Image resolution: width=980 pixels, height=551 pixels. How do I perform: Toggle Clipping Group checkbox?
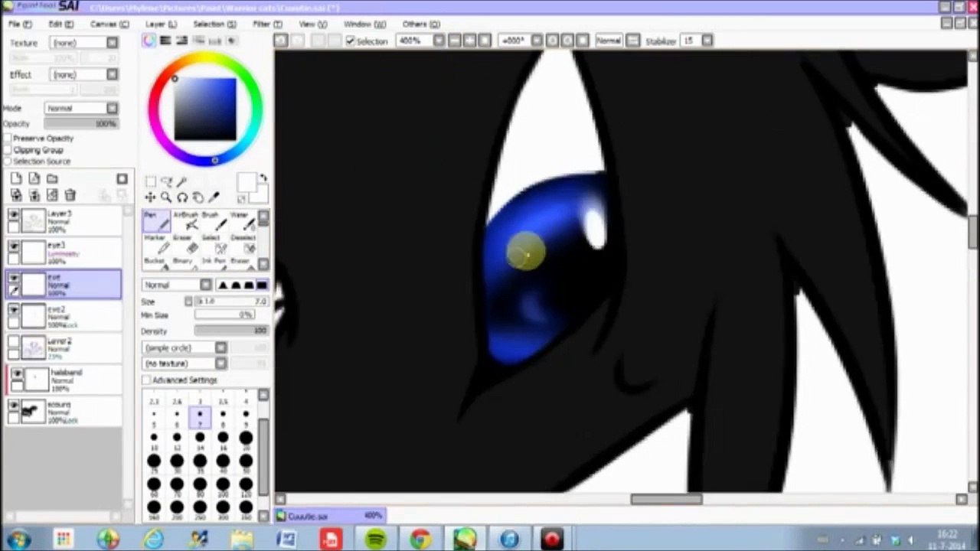tap(8, 150)
